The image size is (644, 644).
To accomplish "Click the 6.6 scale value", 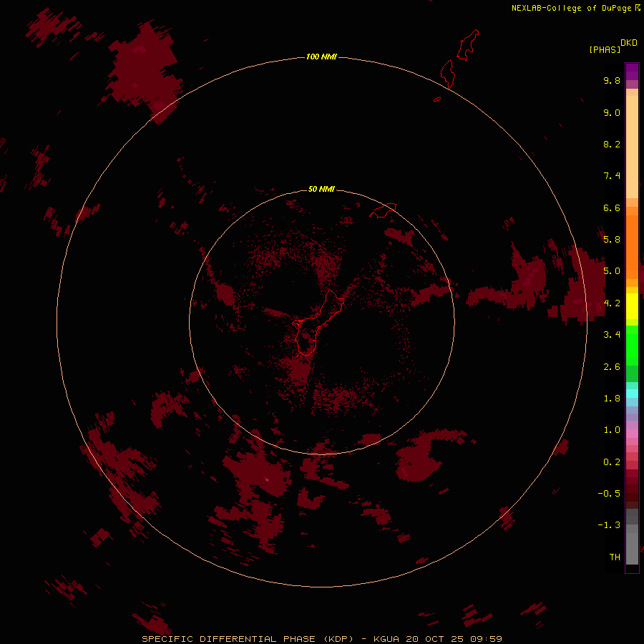I will coord(612,208).
